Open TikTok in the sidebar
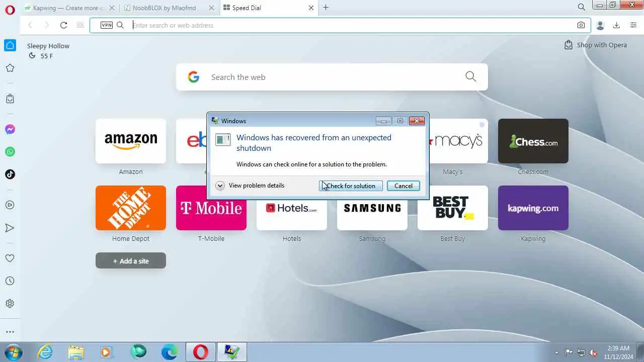Image resolution: width=644 pixels, height=362 pixels. click(x=10, y=174)
